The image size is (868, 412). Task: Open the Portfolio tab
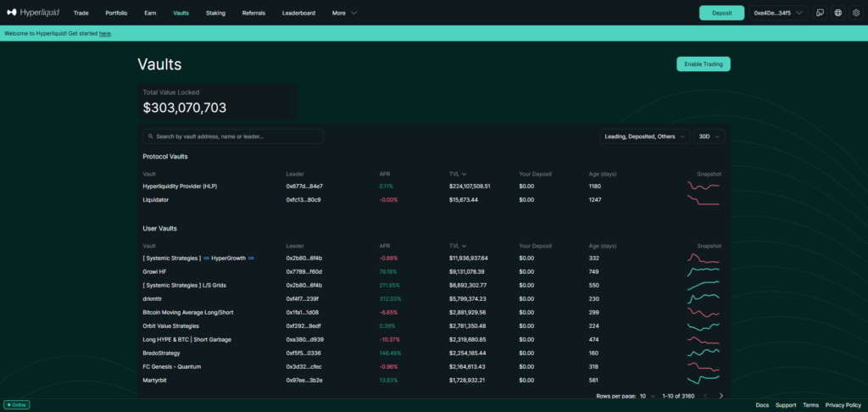click(116, 13)
